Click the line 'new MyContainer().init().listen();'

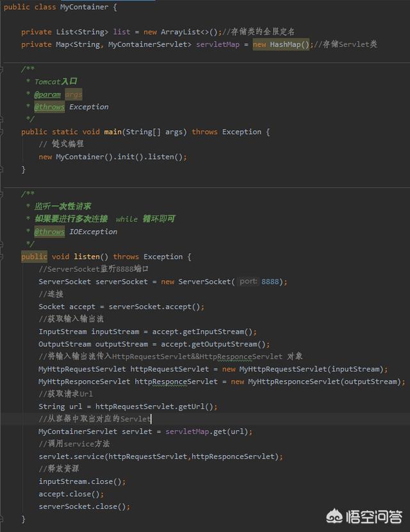tap(113, 157)
